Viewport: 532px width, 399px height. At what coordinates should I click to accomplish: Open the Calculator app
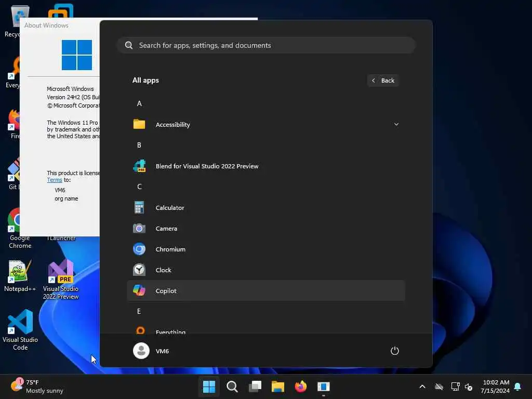point(265,208)
